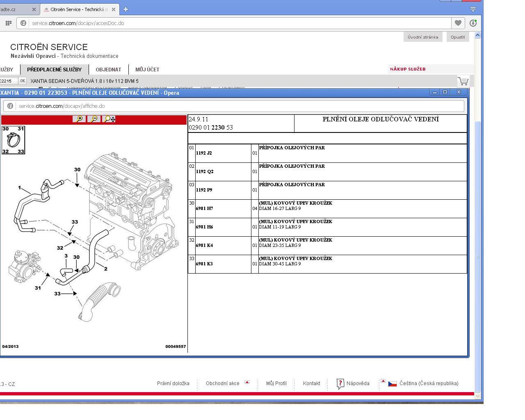Click the DIAM 30-45 LARG 9 description

280,264
